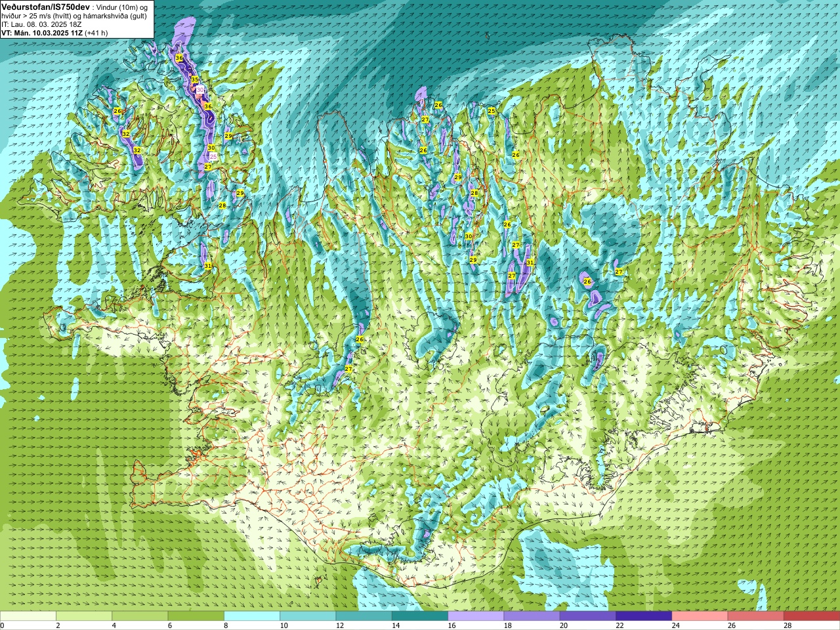
Task: Click the "10" tick on the legend scale
Action: click(x=283, y=625)
